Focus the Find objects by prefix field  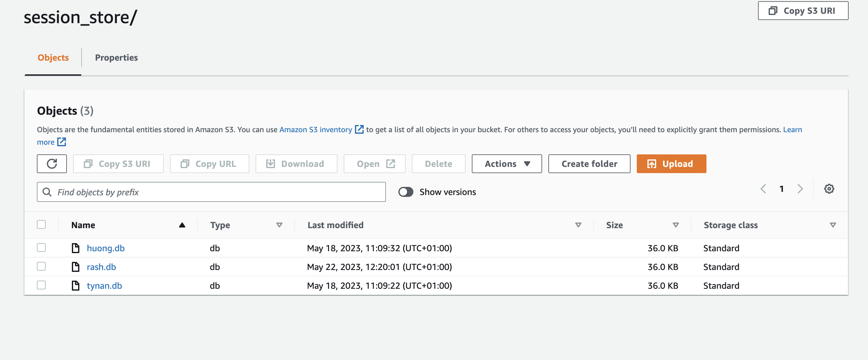[x=216, y=192]
